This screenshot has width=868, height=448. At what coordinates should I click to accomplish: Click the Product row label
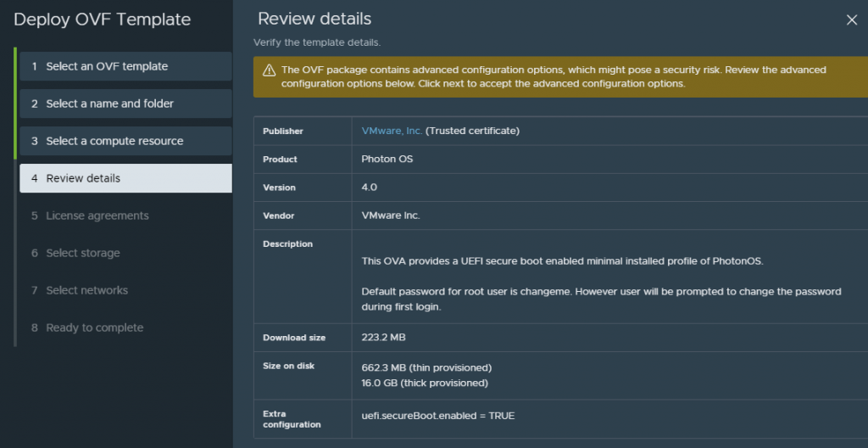(280, 160)
